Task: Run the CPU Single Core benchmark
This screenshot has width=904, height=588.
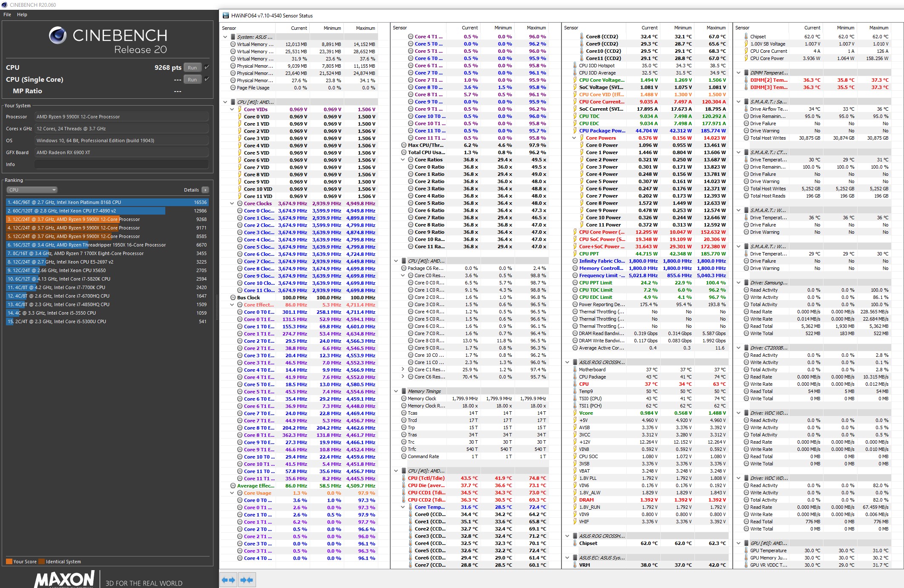Action: tap(192, 80)
